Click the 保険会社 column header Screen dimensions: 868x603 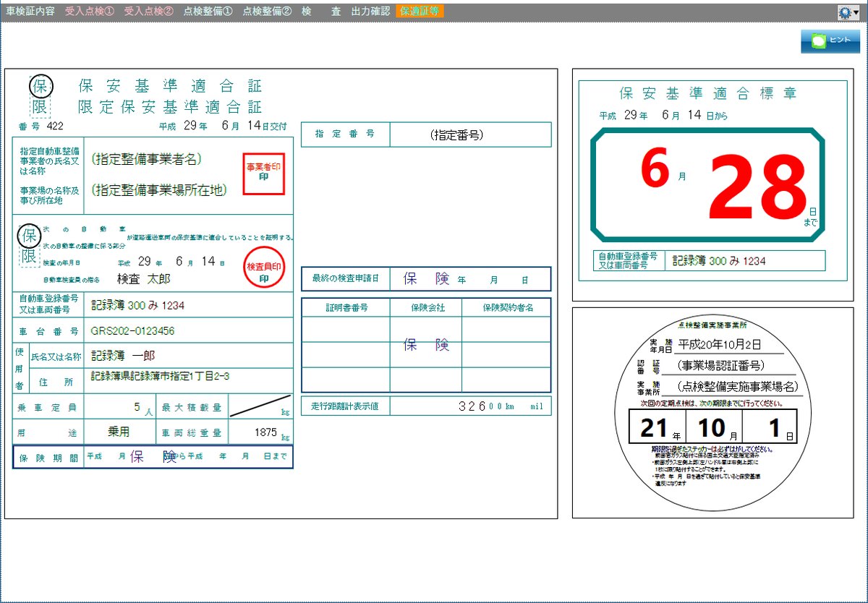point(427,307)
